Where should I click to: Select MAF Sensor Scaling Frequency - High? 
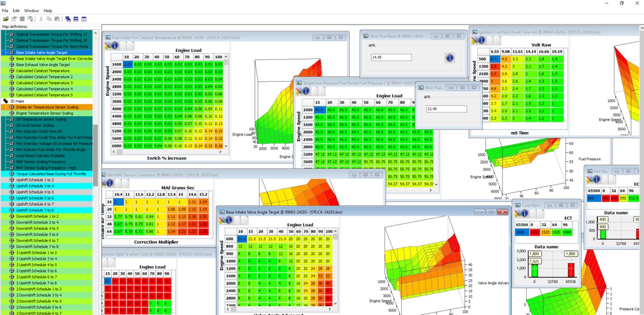(46, 168)
